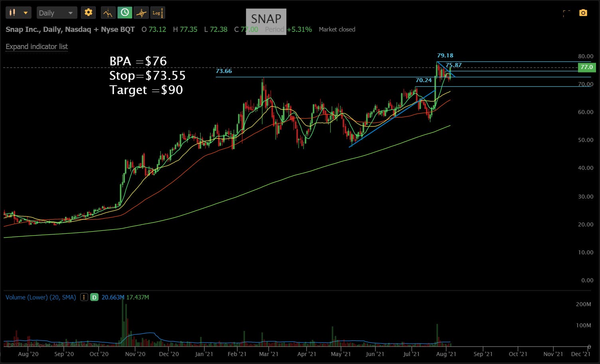
Task: Click the Dec '21 time axis label
Action: click(580, 354)
